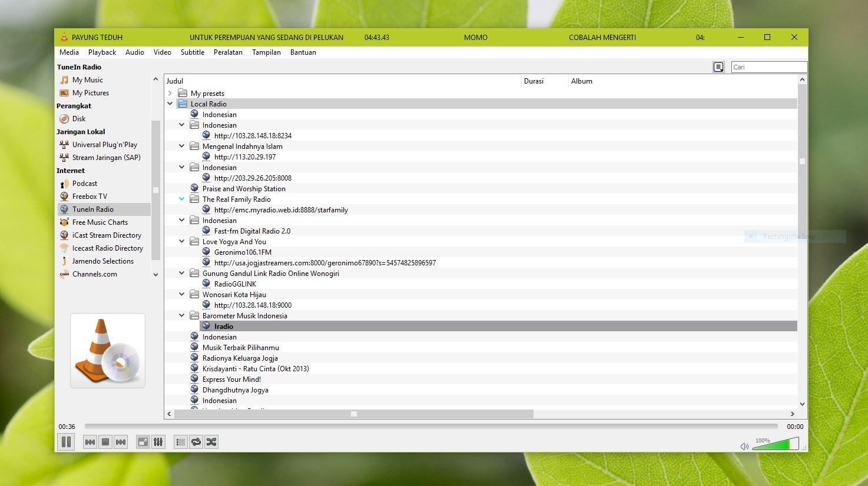Viewport: 868px width, 486px height.
Task: Click the VLC album art thumbnail
Action: point(108,351)
